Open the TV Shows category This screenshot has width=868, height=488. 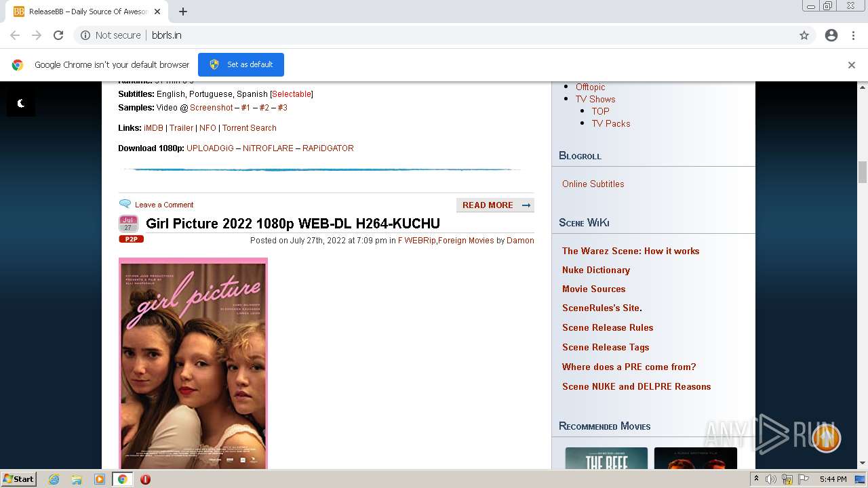[x=595, y=99]
